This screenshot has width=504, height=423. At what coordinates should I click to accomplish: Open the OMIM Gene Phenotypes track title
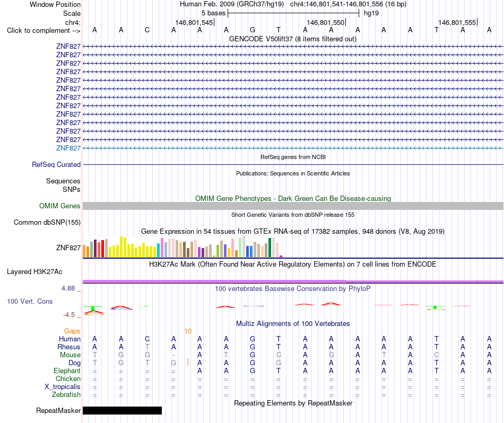293,198
